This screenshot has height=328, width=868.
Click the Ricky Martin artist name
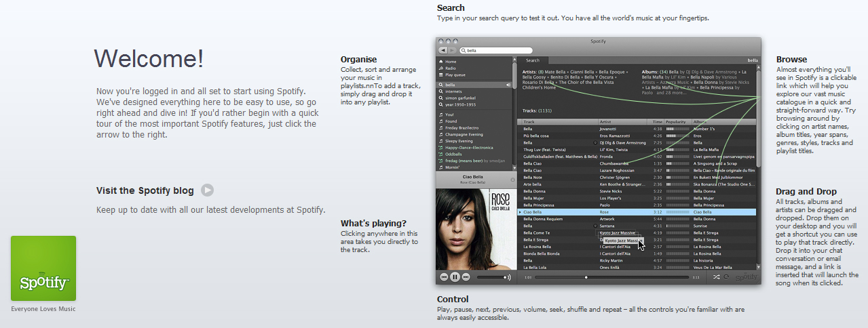point(611,260)
